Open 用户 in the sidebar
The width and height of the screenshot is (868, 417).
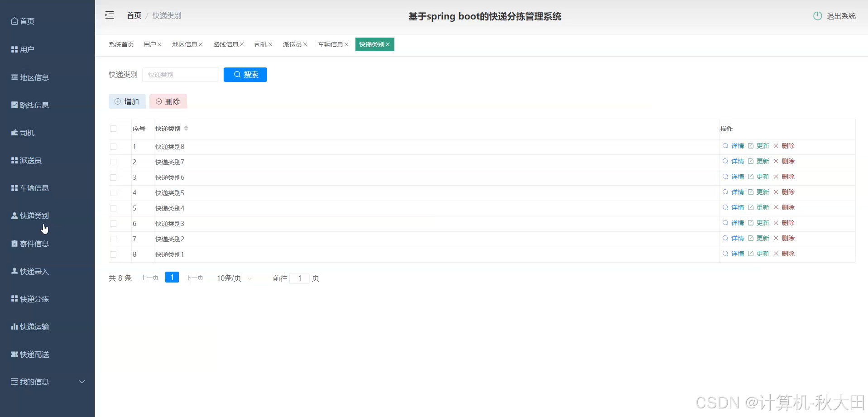click(23, 49)
